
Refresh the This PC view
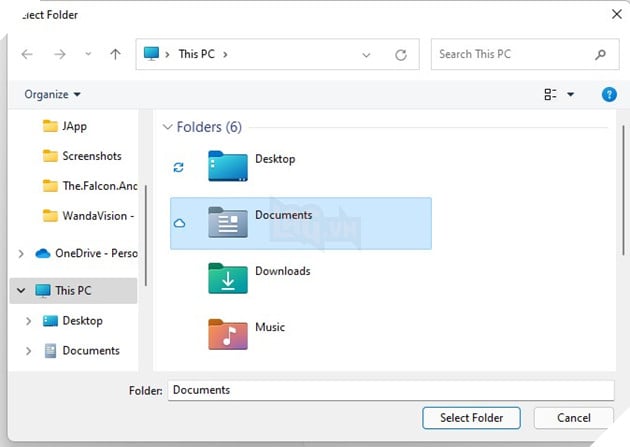pos(401,55)
